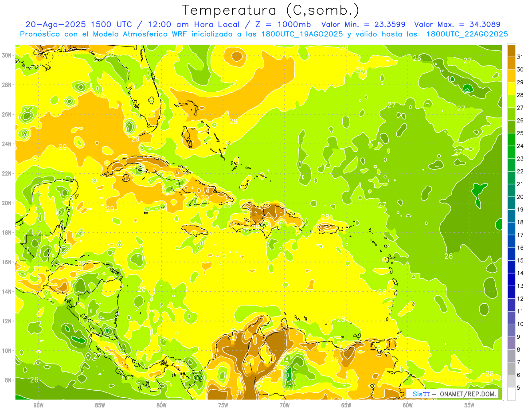Click the 85W longitude label
The image size is (532, 411).
coord(100,405)
